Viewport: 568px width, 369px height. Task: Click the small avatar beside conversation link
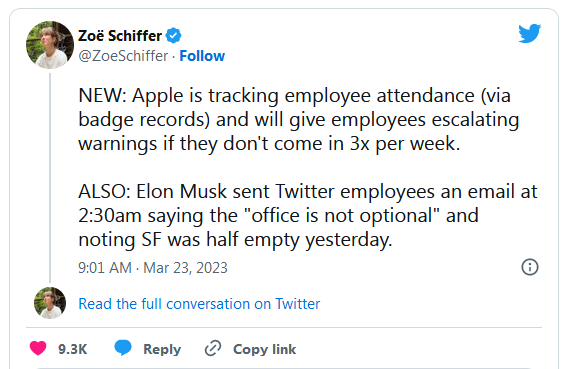click(x=50, y=303)
